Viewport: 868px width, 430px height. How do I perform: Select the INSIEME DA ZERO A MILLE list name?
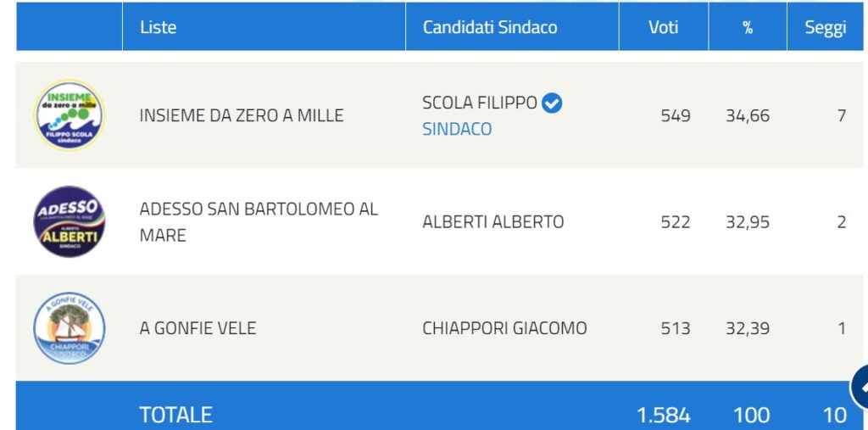[x=242, y=115]
